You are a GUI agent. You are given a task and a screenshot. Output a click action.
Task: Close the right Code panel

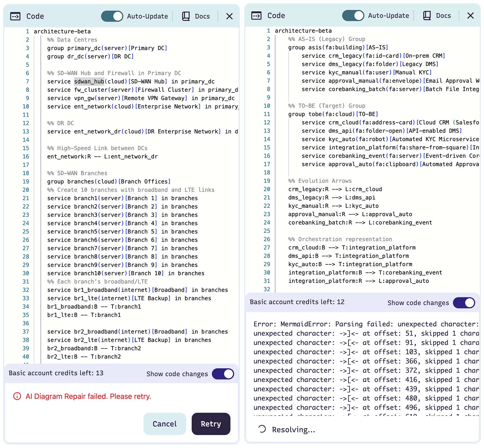(470, 16)
